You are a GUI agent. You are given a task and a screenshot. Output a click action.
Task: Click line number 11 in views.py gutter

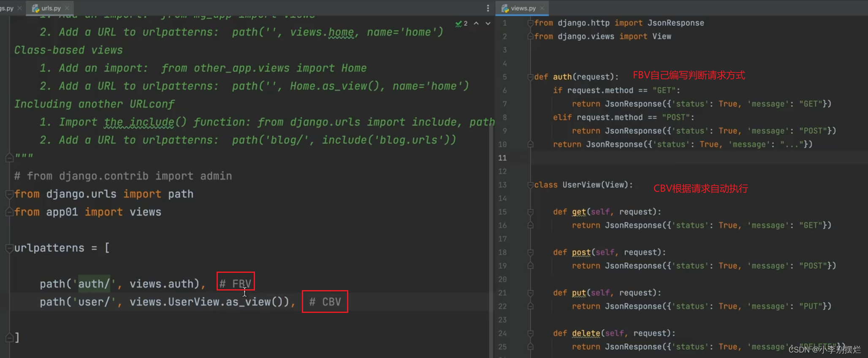pos(502,158)
